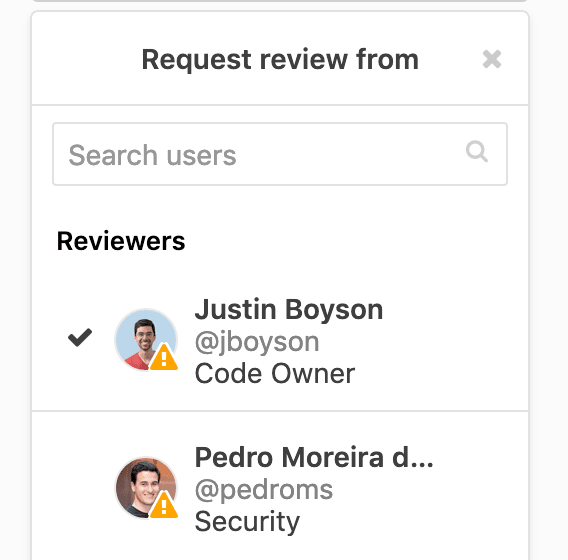Click Pedro Moreira's avatar photo

(x=146, y=488)
